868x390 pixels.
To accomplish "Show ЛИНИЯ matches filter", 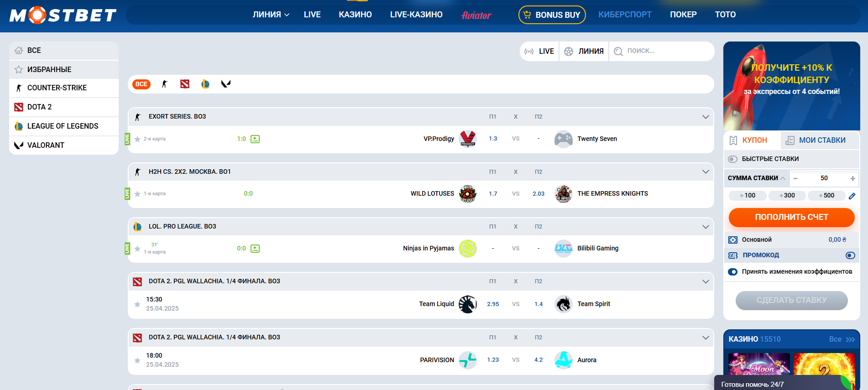I will coord(584,52).
